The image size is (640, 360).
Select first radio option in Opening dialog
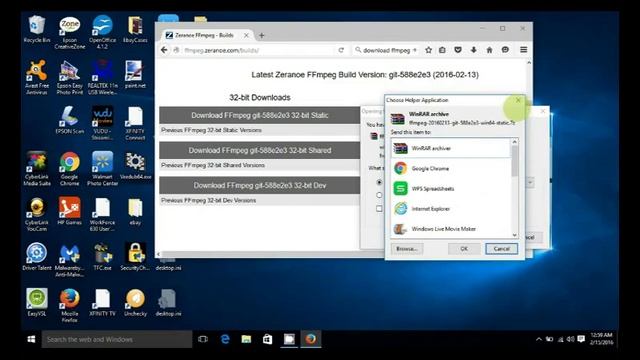point(379,182)
